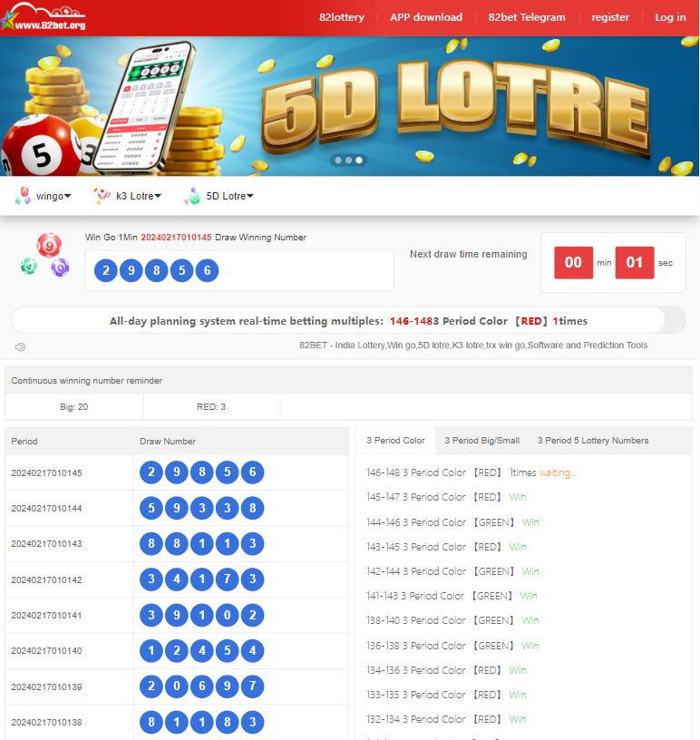Click the wingo balloons icon
Viewport: 700px width, 740px height.
click(23, 195)
